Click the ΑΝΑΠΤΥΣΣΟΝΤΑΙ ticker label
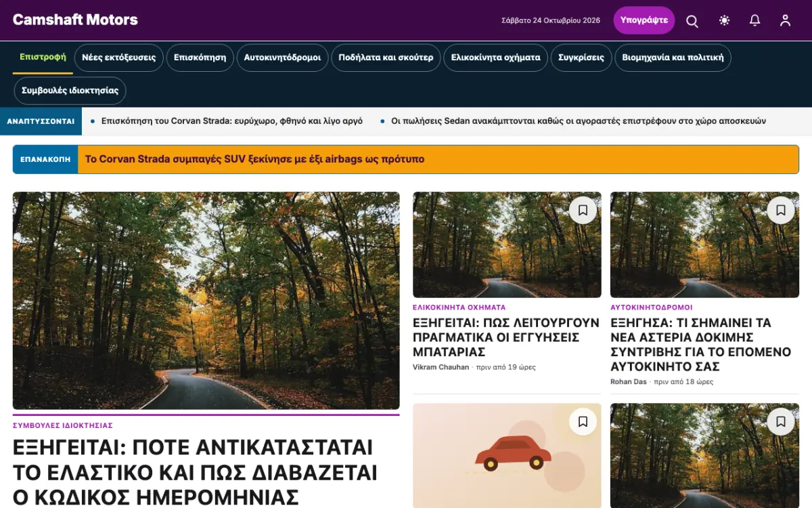Image resolution: width=812 pixels, height=508 pixels. tap(41, 121)
